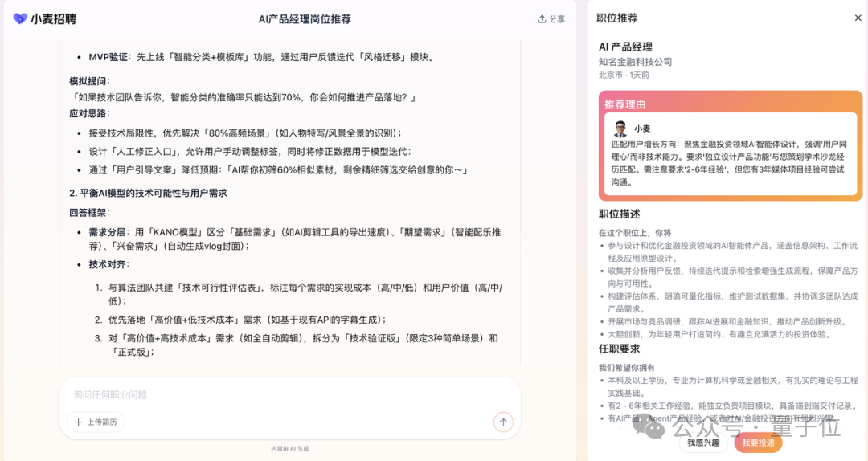Click bullet 通过「用户引导文案」降低预期 line
Viewport: 868px width, 461px height.
click(280, 170)
